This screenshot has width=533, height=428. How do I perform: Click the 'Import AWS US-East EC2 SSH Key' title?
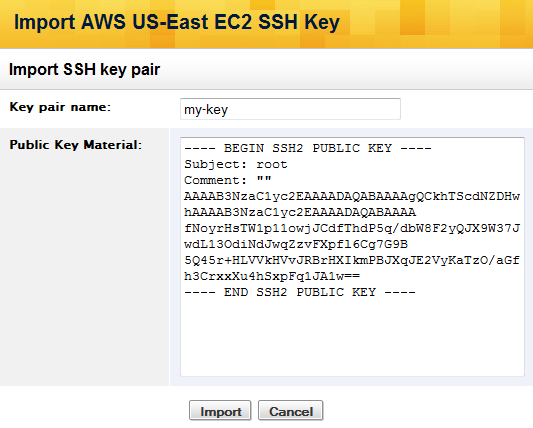(177, 22)
